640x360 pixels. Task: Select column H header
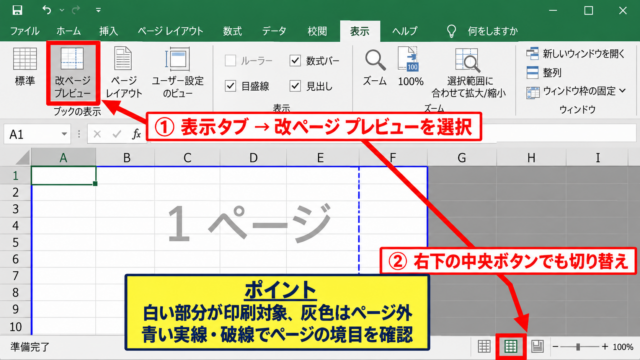point(531,158)
